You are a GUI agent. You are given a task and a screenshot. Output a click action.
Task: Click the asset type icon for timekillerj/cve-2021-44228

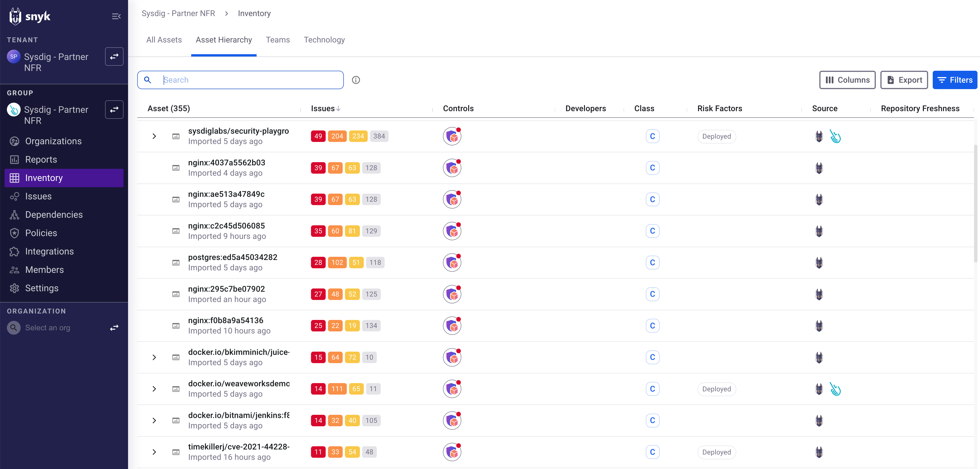(176, 452)
